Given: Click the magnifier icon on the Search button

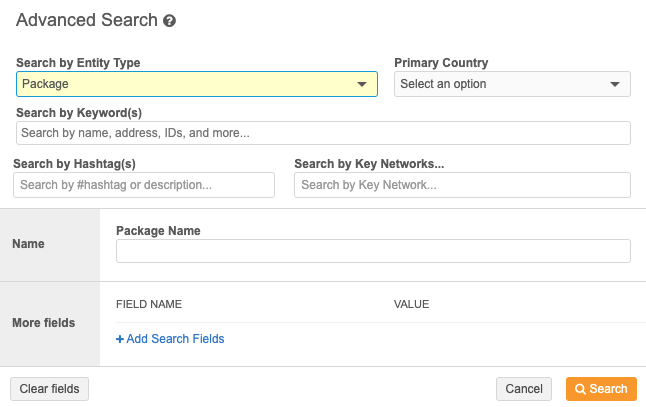Looking at the screenshot, I should click(x=580, y=389).
